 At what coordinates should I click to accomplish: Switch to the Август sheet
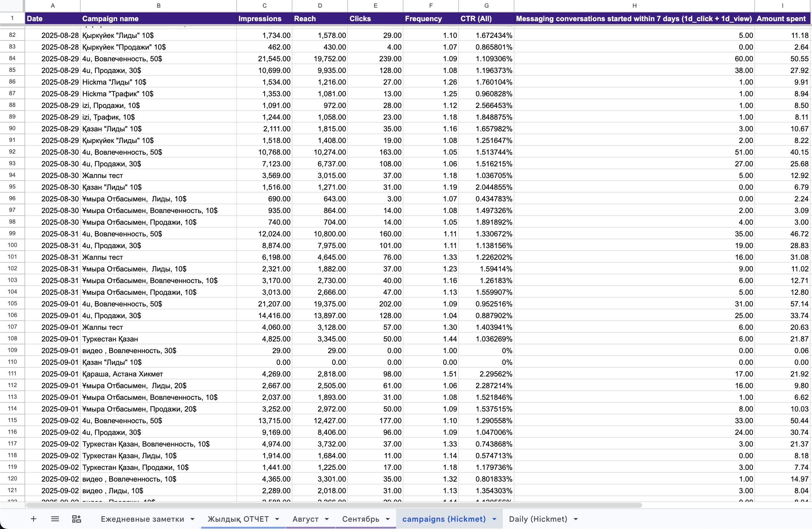pyautogui.click(x=305, y=519)
